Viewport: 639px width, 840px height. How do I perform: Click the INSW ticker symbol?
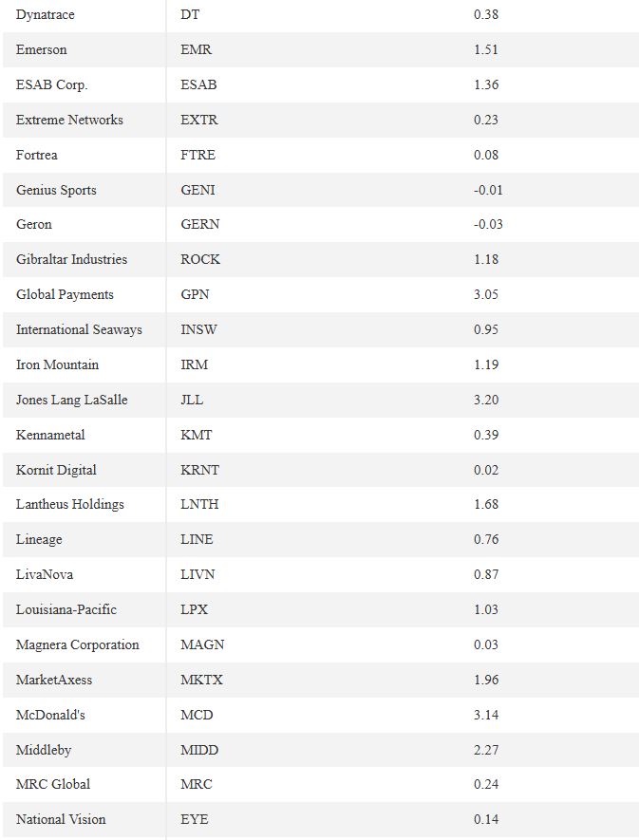coord(198,329)
